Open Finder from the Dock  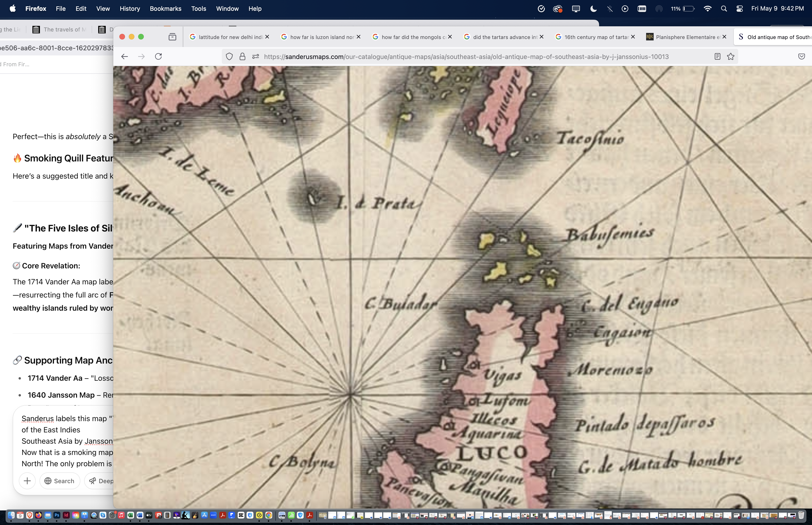point(11,515)
